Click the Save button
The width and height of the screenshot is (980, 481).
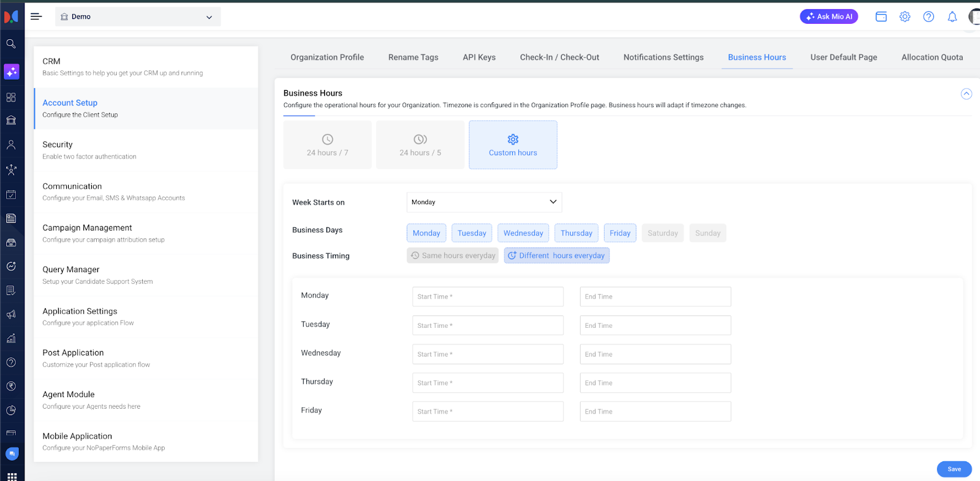click(954, 469)
